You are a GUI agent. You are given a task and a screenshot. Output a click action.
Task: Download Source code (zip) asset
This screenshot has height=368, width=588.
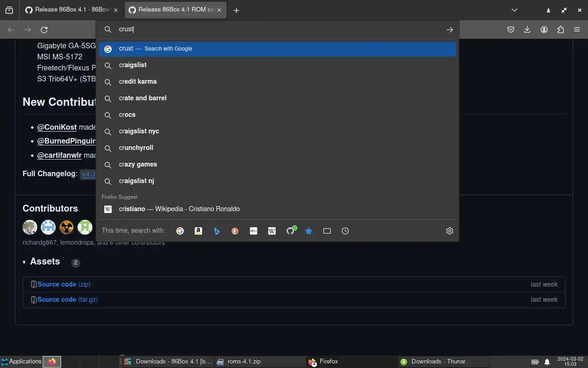(x=64, y=284)
